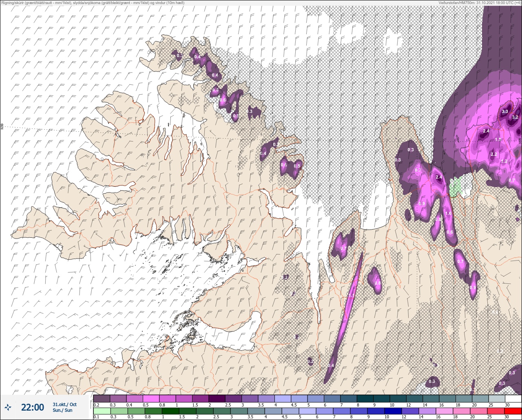
Task: Select the bright red 30 rain legend swatch
Action: pyautogui.click(x=513, y=411)
